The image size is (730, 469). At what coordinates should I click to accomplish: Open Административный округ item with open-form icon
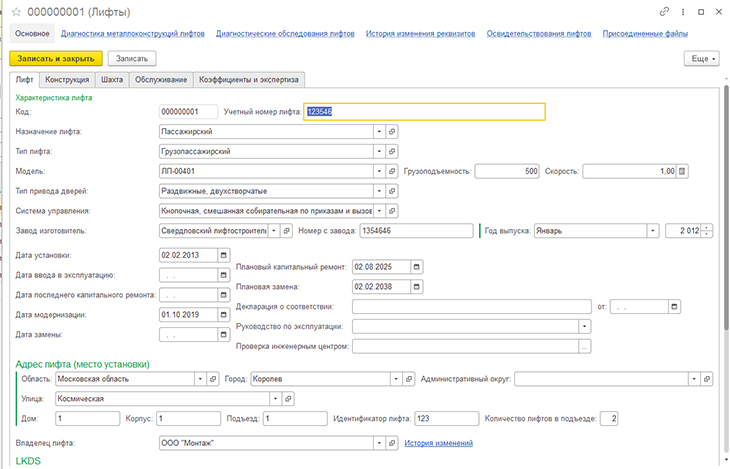click(x=707, y=379)
